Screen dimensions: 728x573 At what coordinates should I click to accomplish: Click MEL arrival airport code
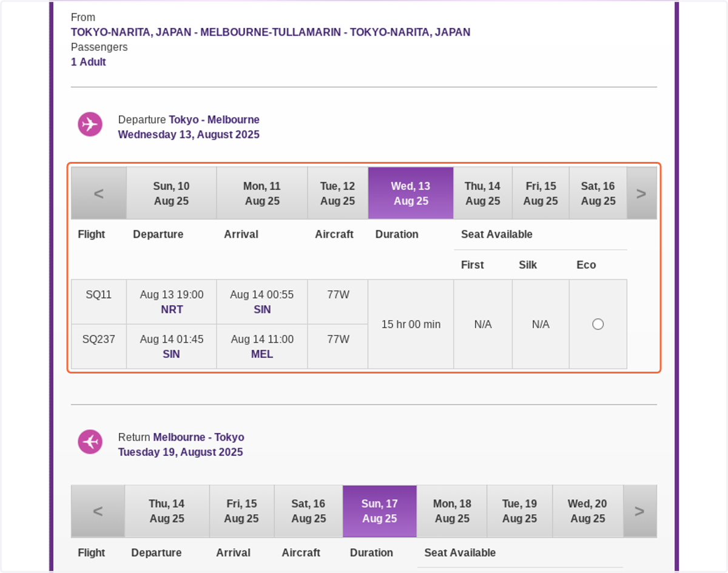[x=262, y=355]
